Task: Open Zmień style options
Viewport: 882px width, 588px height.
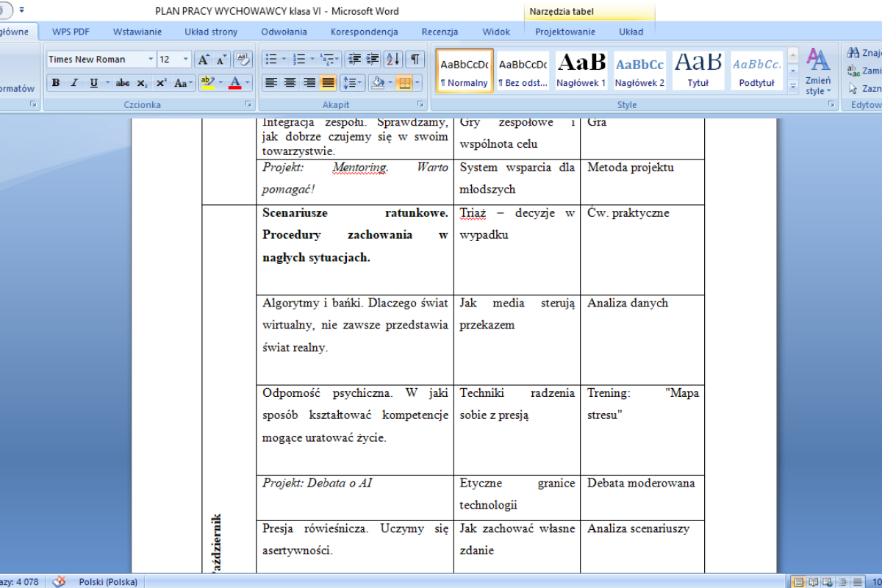Action: pyautogui.click(x=818, y=71)
